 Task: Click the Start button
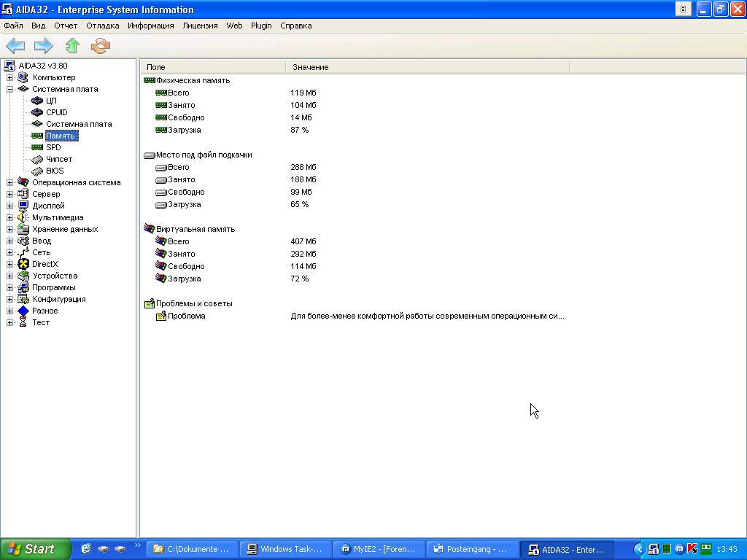pos(35,549)
